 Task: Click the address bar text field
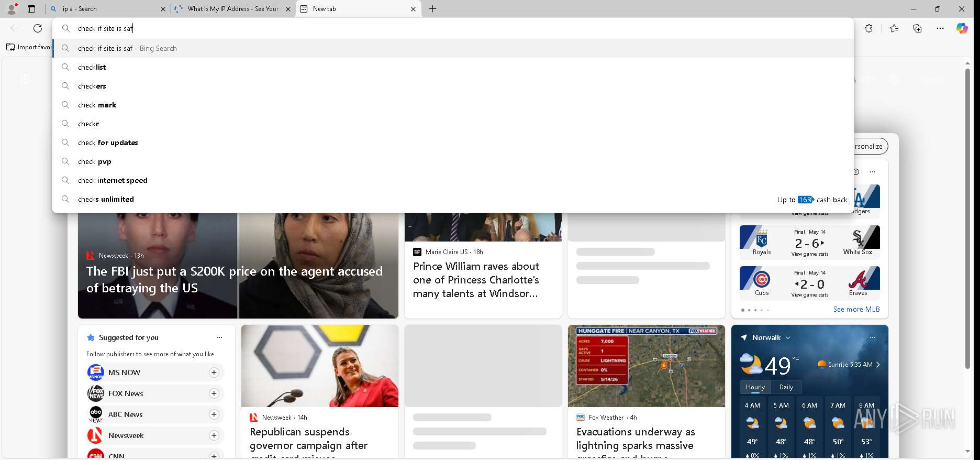[x=453, y=28]
